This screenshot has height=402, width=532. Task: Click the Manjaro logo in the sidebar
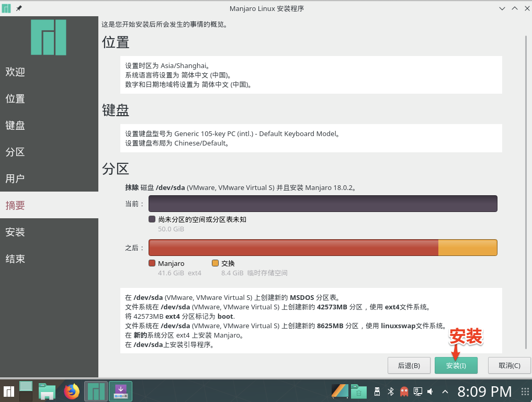tap(49, 37)
